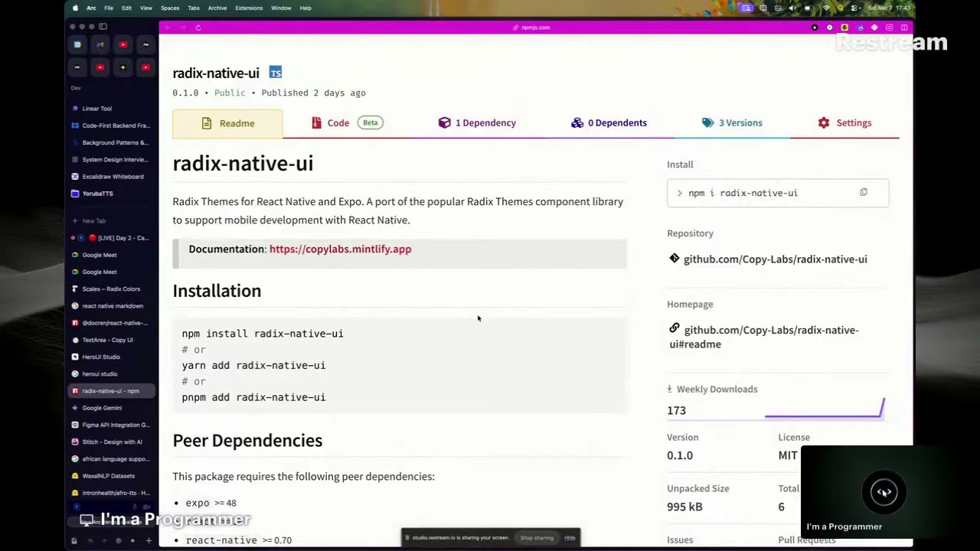Switch to the react native markdown tab

tap(113, 306)
